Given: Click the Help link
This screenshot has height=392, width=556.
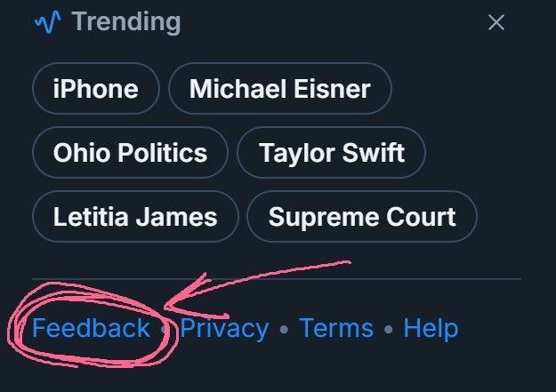Looking at the screenshot, I should point(431,329).
